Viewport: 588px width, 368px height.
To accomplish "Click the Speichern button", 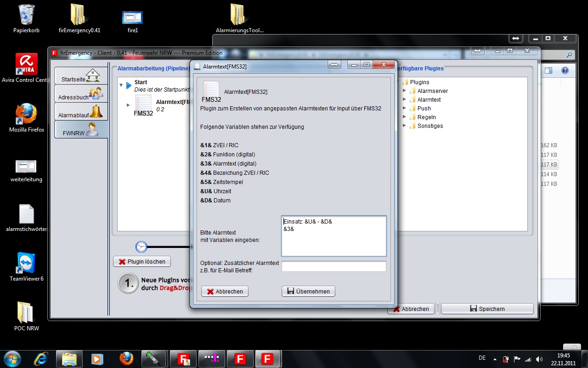I will (487, 309).
